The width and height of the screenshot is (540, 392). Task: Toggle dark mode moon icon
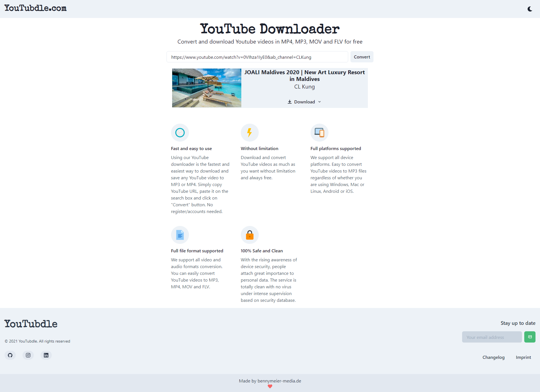coord(530,9)
